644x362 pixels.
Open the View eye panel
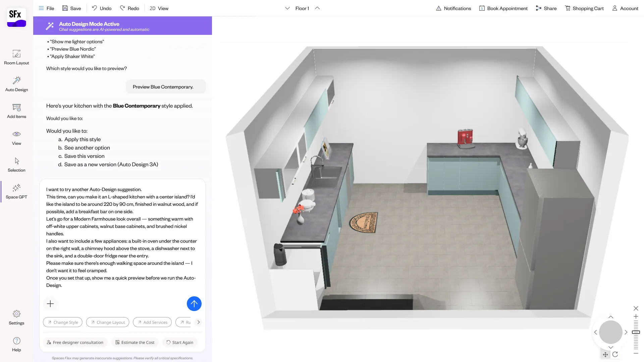point(16,138)
